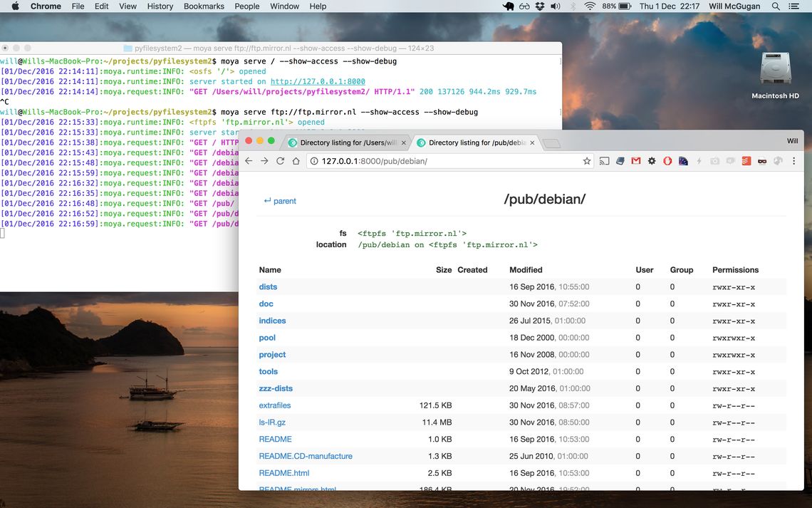Click the rwxrwxr-x permissions in pool row
Image resolution: width=812 pixels, height=508 pixels.
pyautogui.click(x=734, y=338)
